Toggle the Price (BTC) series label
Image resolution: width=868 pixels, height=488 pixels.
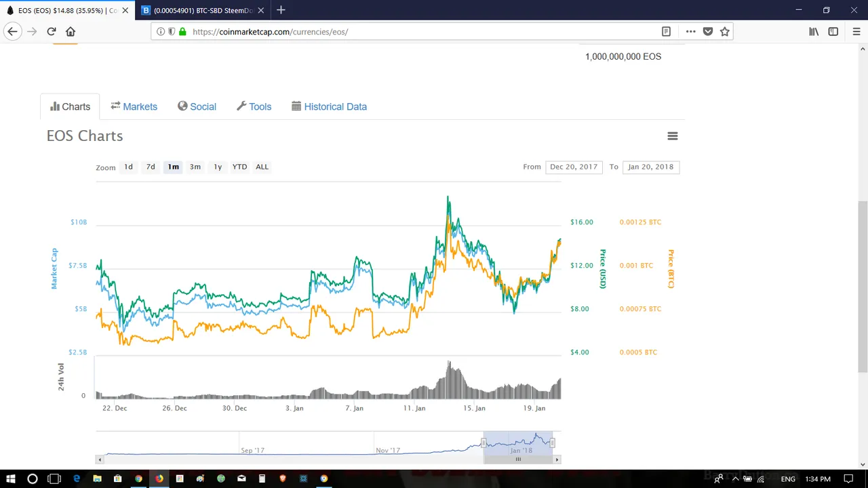click(x=671, y=269)
